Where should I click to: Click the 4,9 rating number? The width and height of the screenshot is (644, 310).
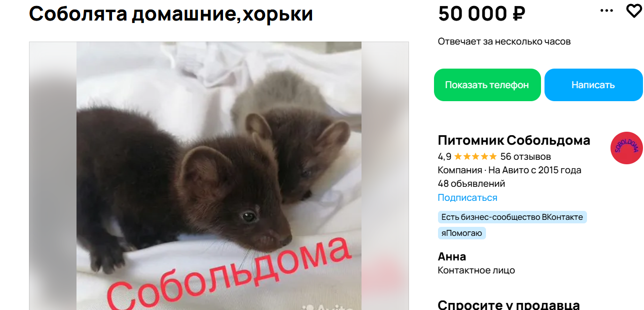(x=444, y=156)
